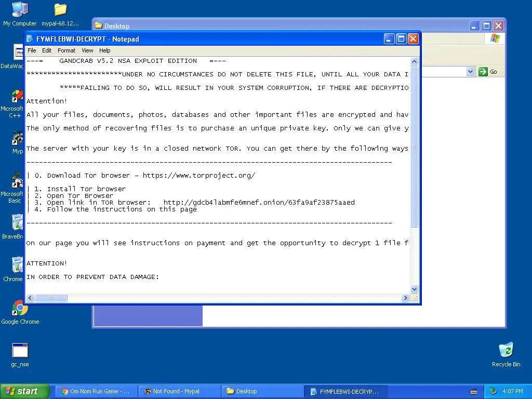Click "1. Install Tor browser" line
Image resolution: width=532 pixels, height=399 pixels.
point(76,189)
